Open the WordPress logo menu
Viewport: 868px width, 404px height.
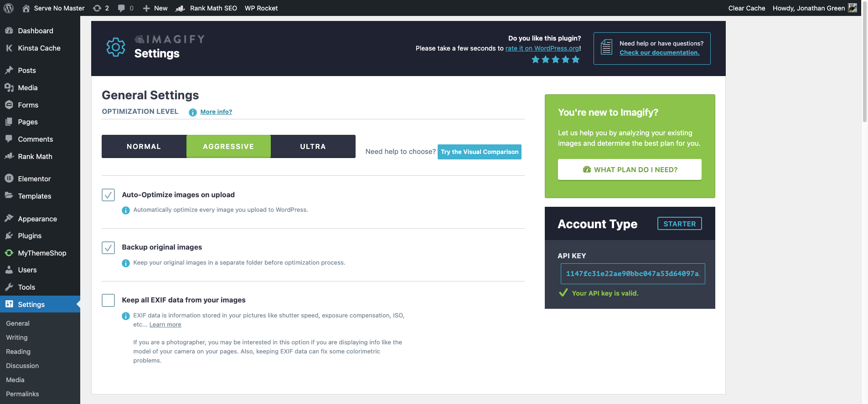(x=9, y=8)
